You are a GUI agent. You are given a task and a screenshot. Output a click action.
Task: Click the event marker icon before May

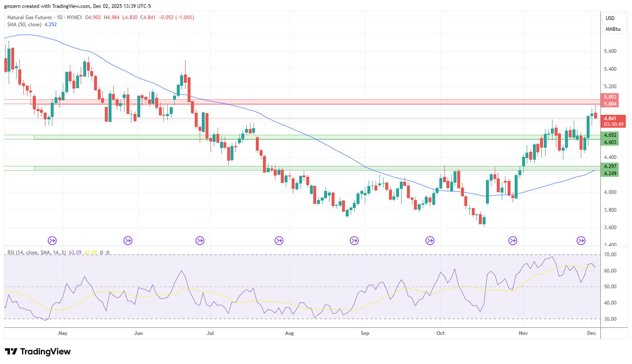tap(52, 240)
